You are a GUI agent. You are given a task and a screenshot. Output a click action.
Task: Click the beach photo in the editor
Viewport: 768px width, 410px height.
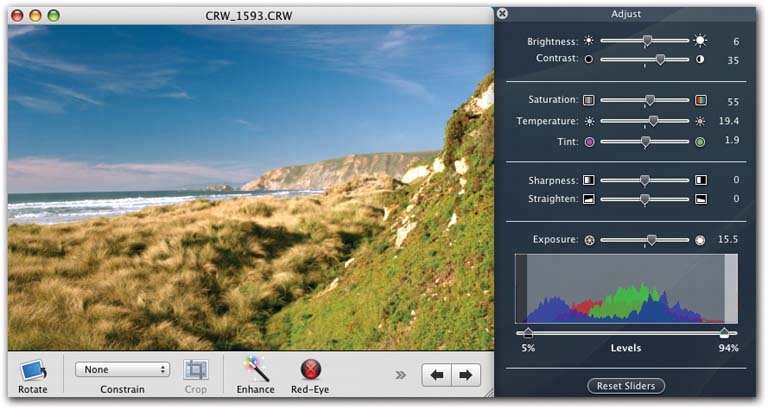pos(251,188)
